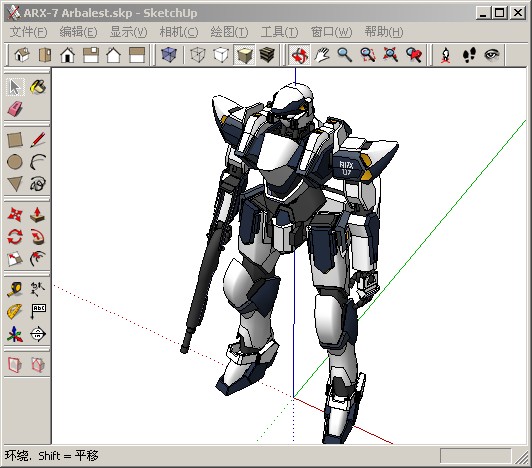Enable Shaded cube display mode
The image size is (532, 468).
[244, 55]
